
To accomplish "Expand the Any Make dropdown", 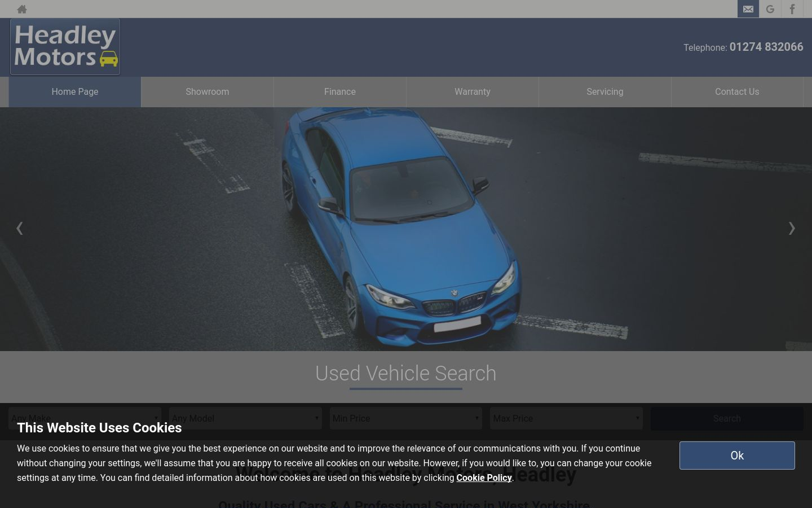I will (x=85, y=418).
